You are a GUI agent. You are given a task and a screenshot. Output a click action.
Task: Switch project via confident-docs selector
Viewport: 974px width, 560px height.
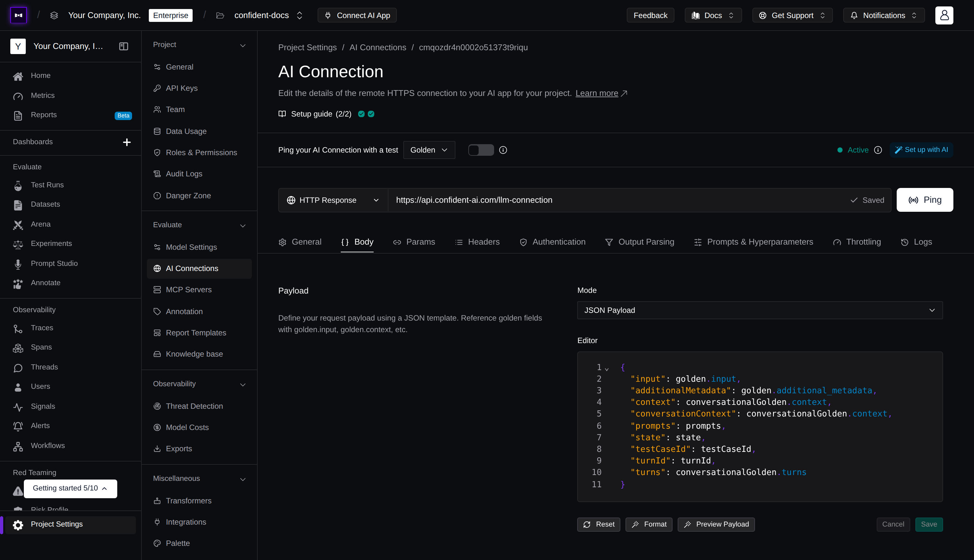tap(268, 15)
